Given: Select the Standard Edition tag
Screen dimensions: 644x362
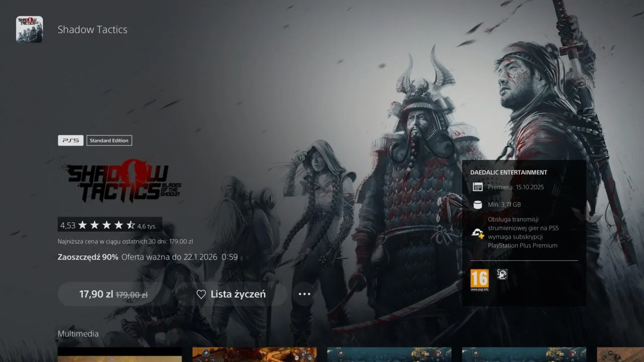Looking at the screenshot, I should [x=109, y=141].
